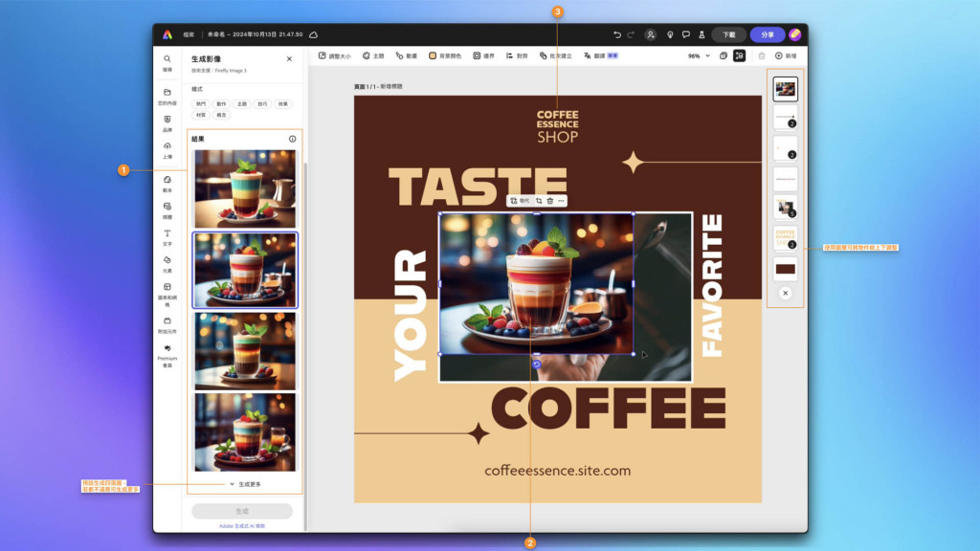Click the pages overview icon beside zoom
The height and width of the screenshot is (551, 980).
click(x=724, y=55)
